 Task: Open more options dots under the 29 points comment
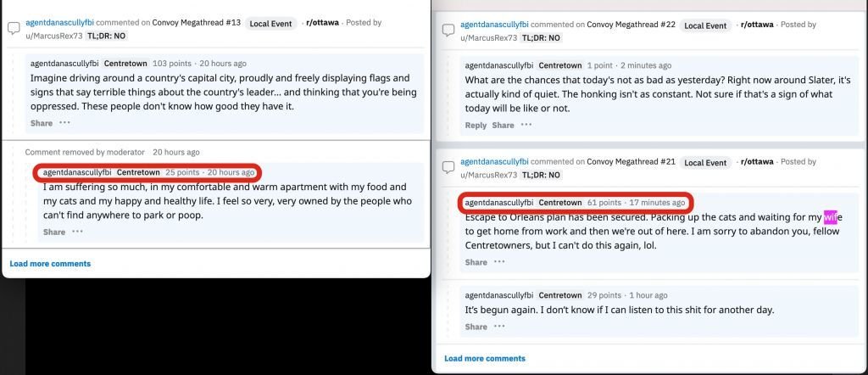pyautogui.click(x=499, y=327)
